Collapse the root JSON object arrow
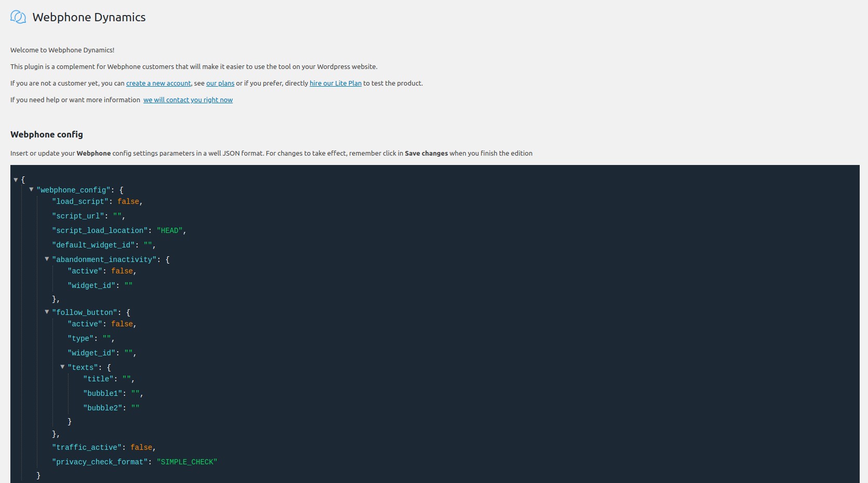 tap(16, 180)
